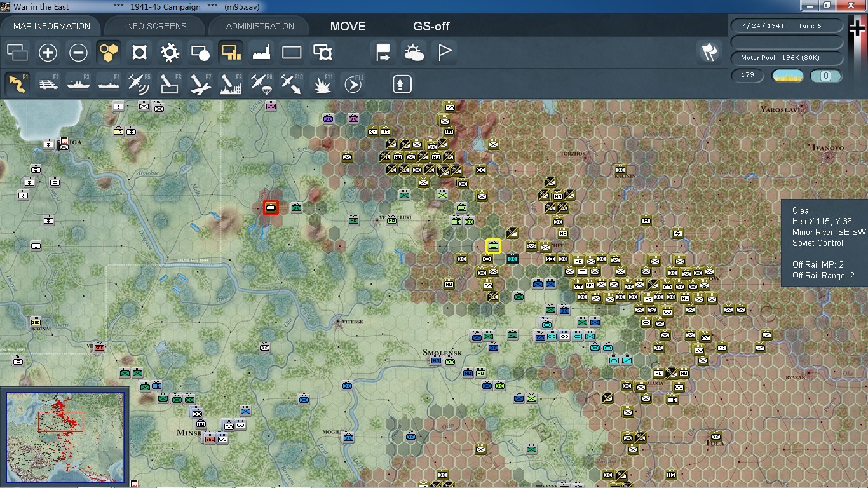
Task: Click the Motor Pool 196K (80K) readout
Action: click(787, 58)
